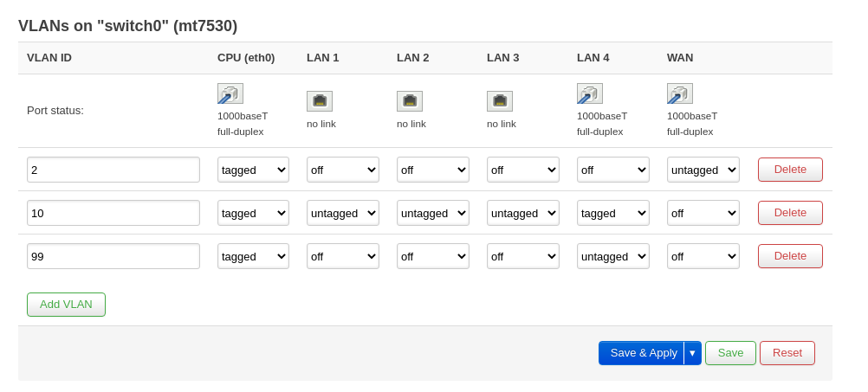This screenshot has height=392, width=868.
Task: Open the Save & Apply dropdown arrow
Action: [x=692, y=353]
